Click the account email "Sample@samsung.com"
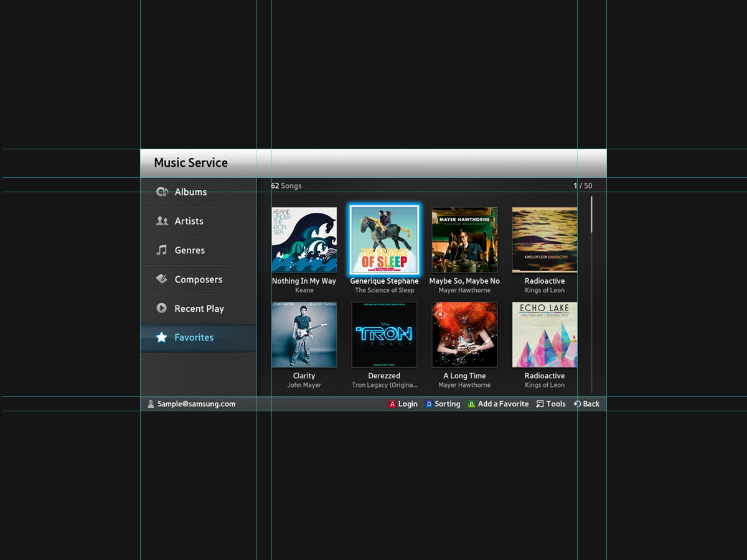Image resolution: width=747 pixels, height=560 pixels. (x=196, y=404)
